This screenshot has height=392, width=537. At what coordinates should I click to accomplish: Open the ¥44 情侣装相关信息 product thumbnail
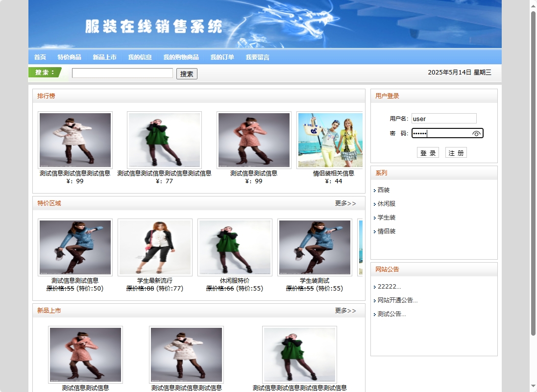click(330, 140)
